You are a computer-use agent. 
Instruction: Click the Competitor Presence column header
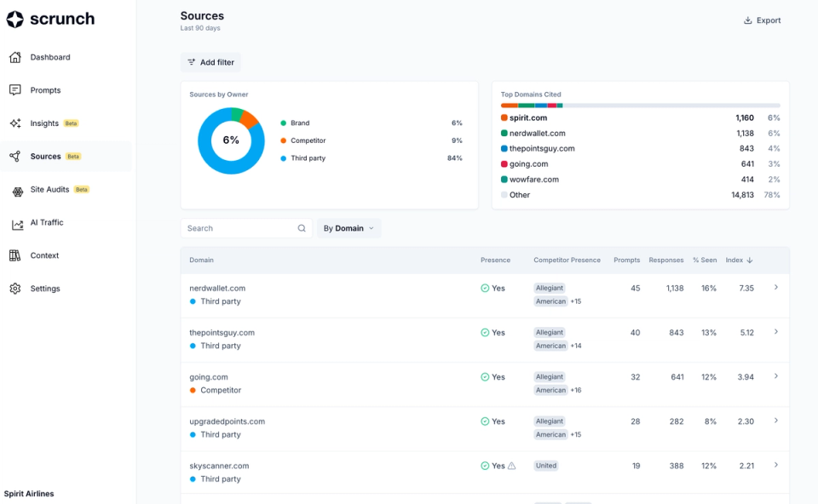567,260
